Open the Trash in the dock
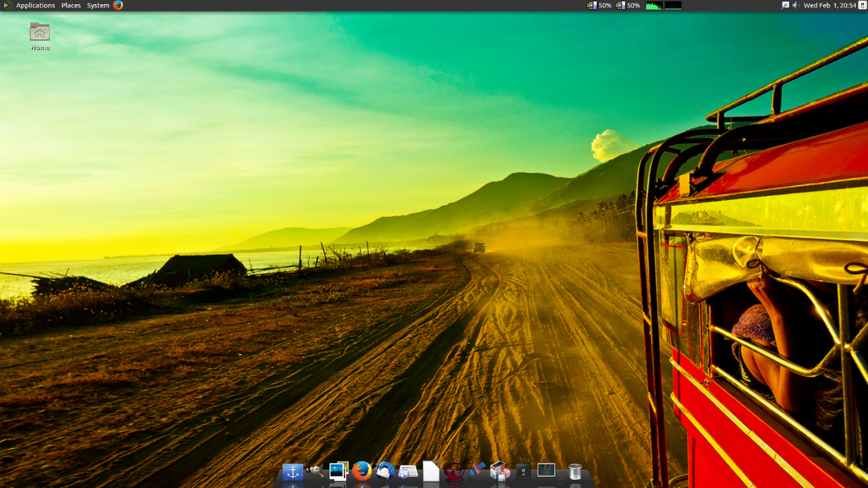Viewport: 868px width, 488px height. click(x=575, y=471)
